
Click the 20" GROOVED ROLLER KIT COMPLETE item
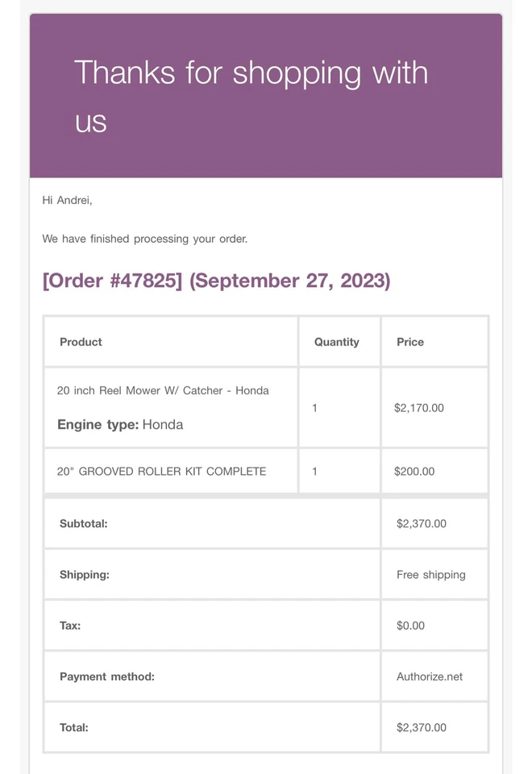click(161, 471)
